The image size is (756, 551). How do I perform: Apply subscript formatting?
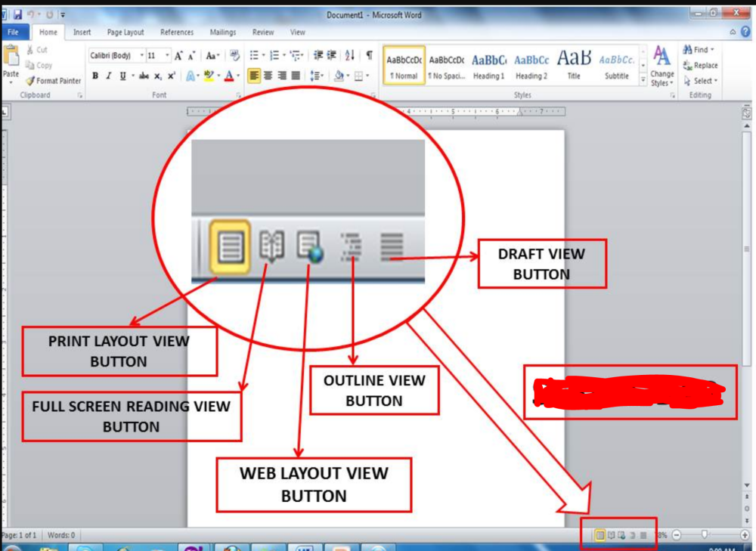pos(158,76)
